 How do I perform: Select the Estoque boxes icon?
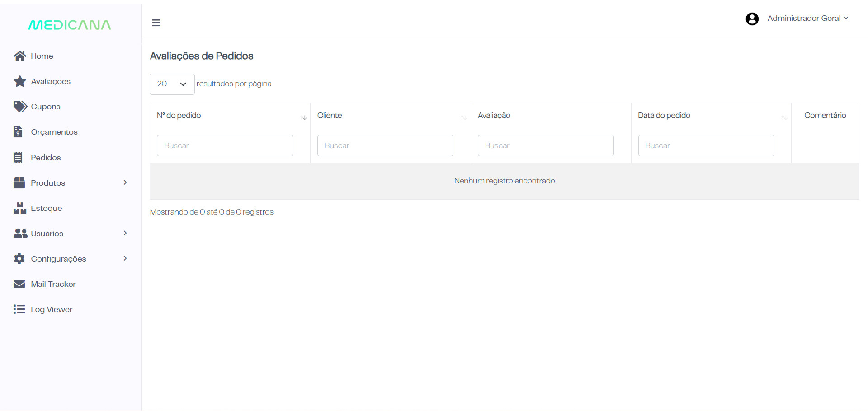(x=19, y=208)
